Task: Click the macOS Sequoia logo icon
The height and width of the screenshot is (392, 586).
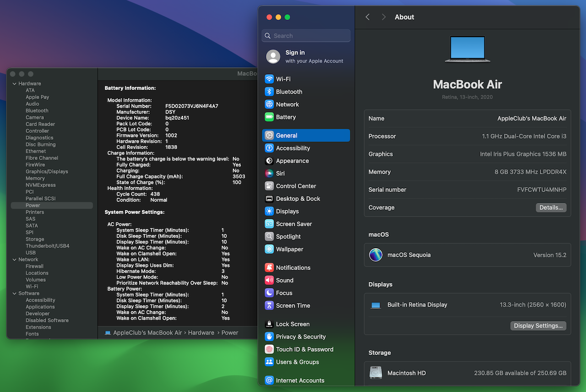Action: pos(376,255)
